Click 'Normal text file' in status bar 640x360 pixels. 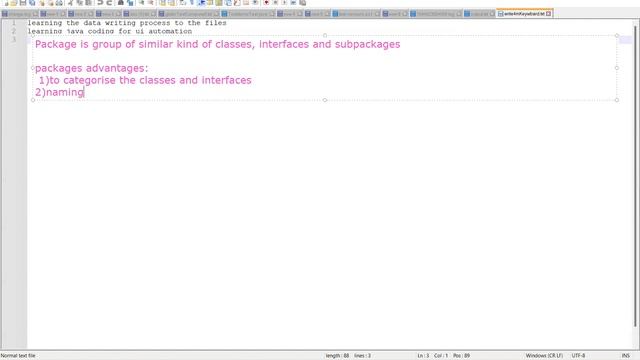tap(18, 356)
